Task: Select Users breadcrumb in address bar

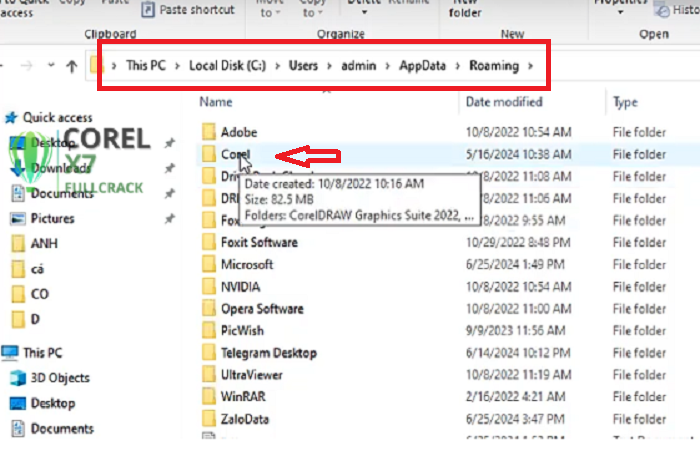Action: click(303, 66)
